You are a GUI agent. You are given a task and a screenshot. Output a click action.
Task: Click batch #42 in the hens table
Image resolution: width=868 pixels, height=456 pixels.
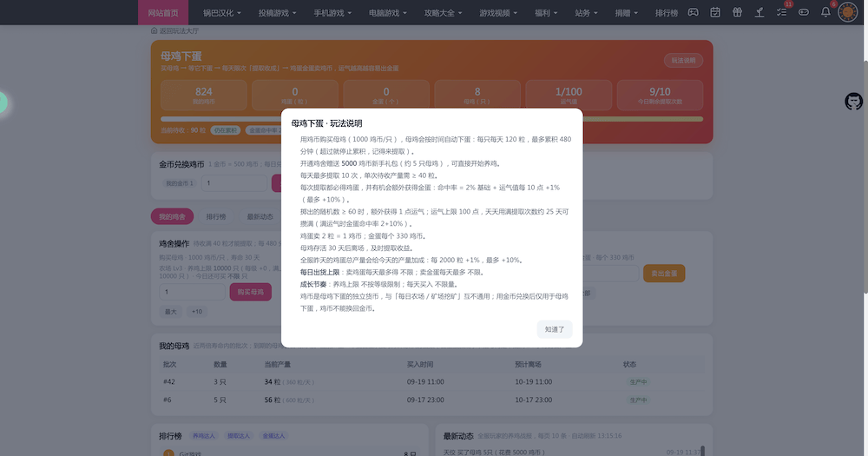click(x=169, y=382)
